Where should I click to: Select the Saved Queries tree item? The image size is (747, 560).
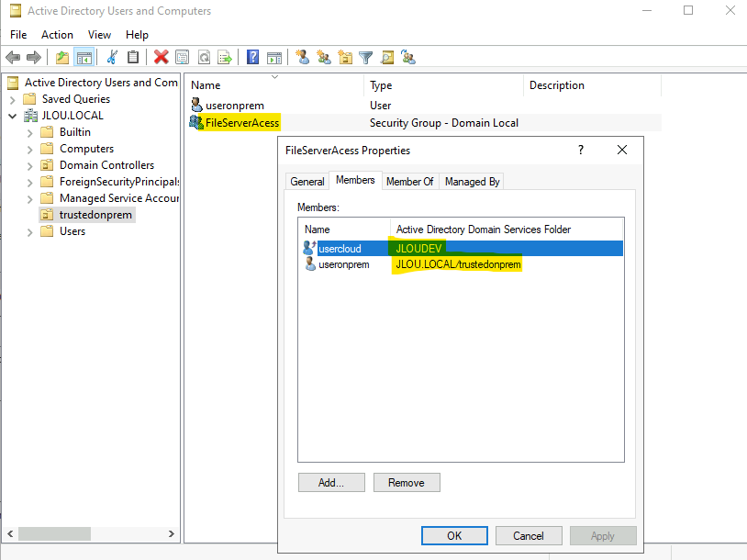coord(76,98)
